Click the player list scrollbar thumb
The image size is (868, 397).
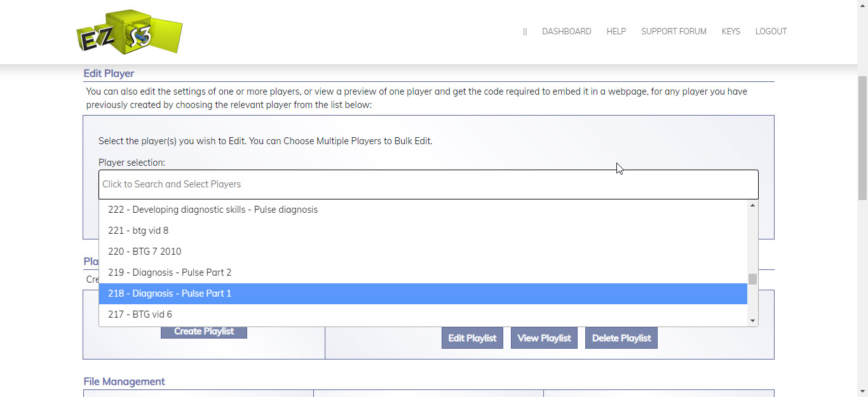pos(753,279)
